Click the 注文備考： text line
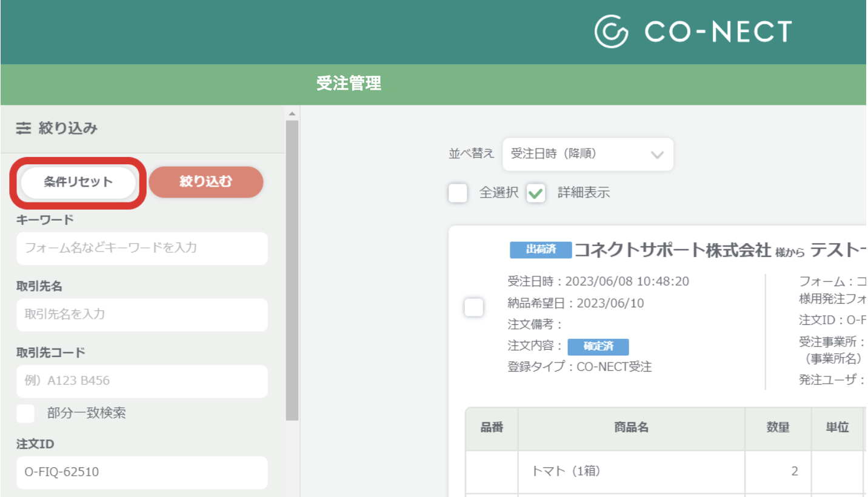This screenshot has height=497, width=868. click(x=535, y=324)
